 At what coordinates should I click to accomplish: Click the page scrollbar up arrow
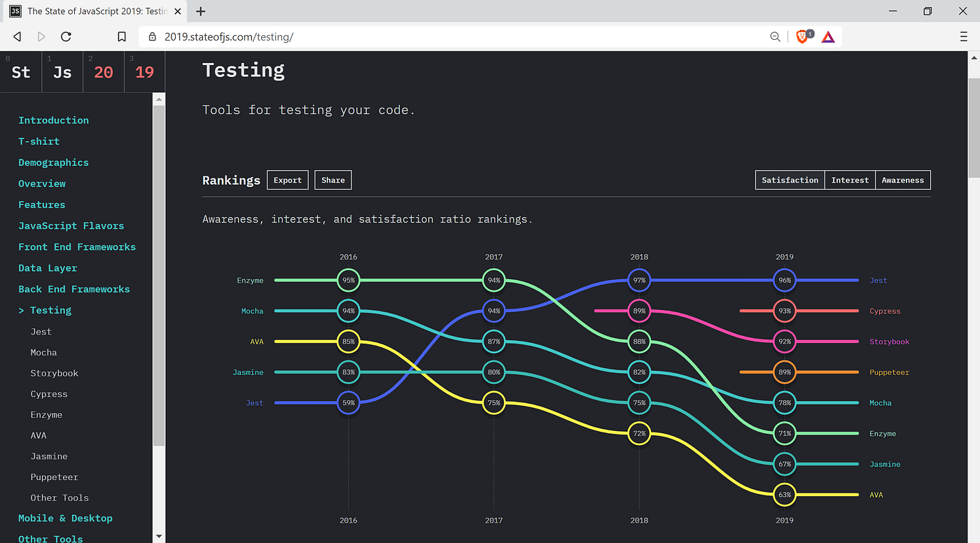point(974,57)
